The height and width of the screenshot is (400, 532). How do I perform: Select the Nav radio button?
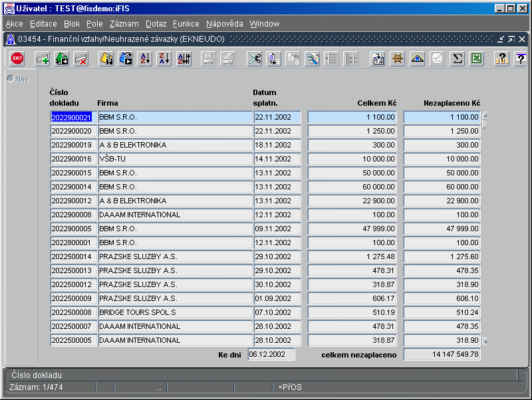(x=11, y=78)
